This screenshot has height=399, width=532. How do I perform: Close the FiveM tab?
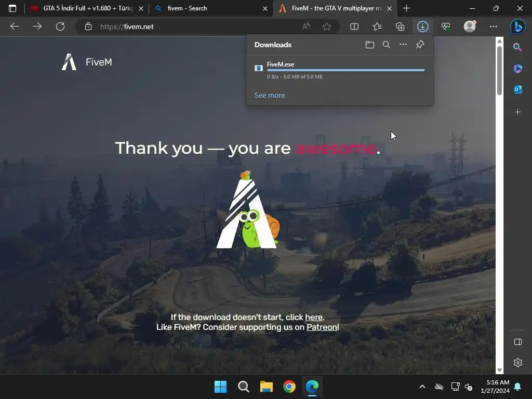390,8
